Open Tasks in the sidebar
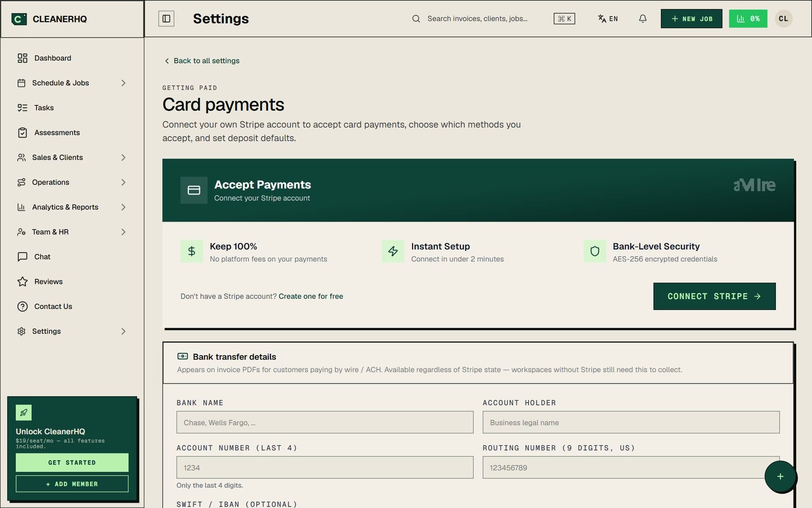 tap(72, 108)
